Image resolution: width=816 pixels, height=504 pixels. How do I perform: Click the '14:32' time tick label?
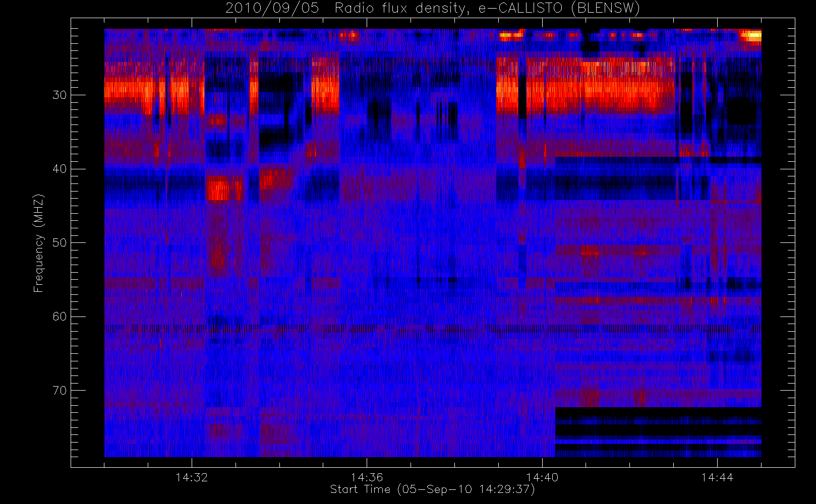pyautogui.click(x=192, y=477)
